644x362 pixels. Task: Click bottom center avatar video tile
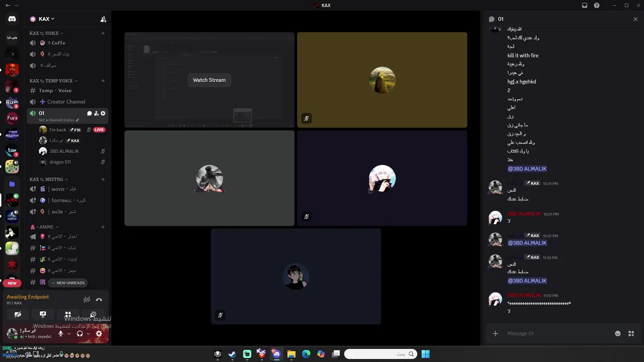296,277
